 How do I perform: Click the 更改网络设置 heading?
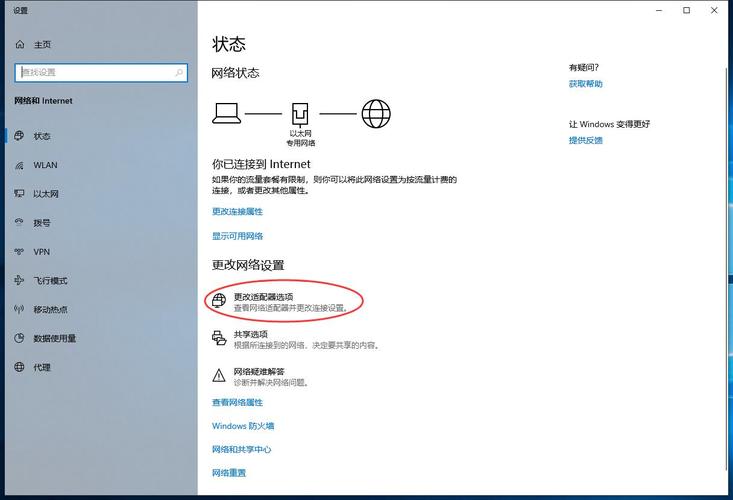click(x=248, y=265)
